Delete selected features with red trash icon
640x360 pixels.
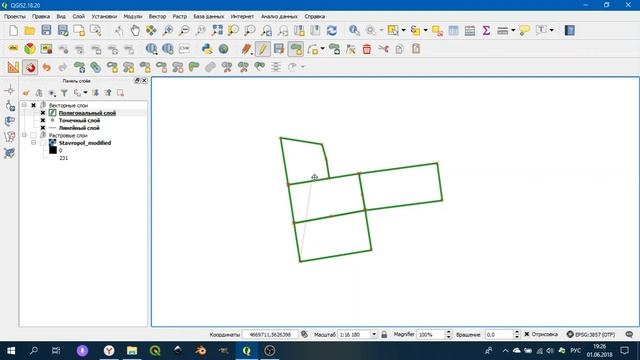[x=367, y=49]
